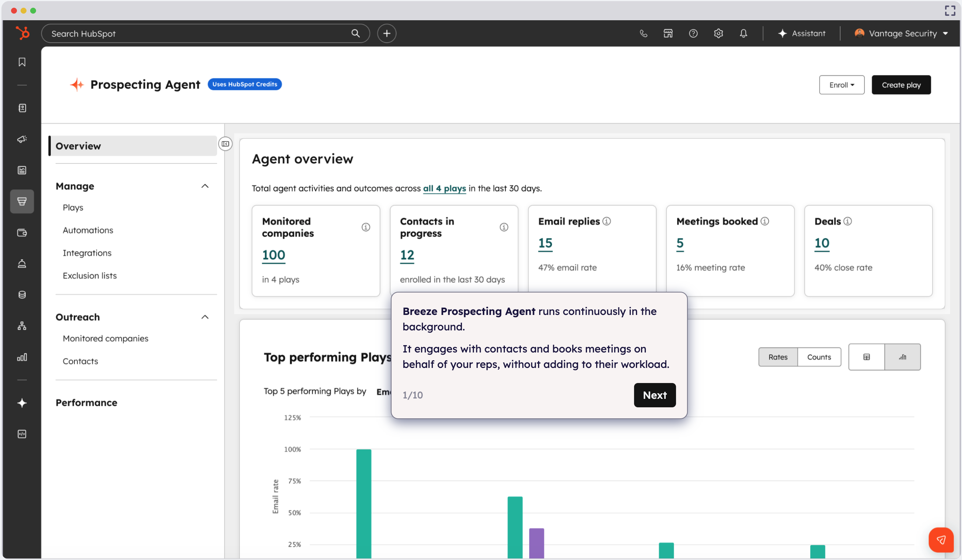Follow the "all 4 plays" link

click(x=444, y=189)
